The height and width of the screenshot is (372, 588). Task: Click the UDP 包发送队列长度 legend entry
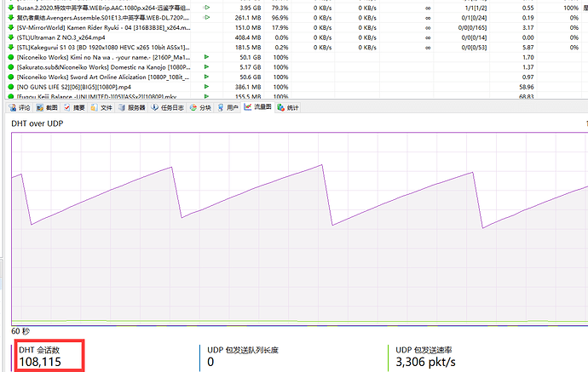pos(243,357)
